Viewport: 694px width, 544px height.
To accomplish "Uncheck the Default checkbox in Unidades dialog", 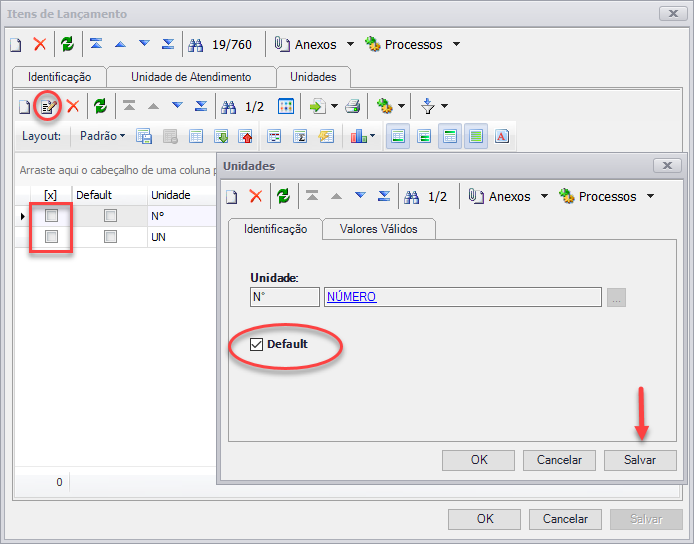I will point(256,344).
